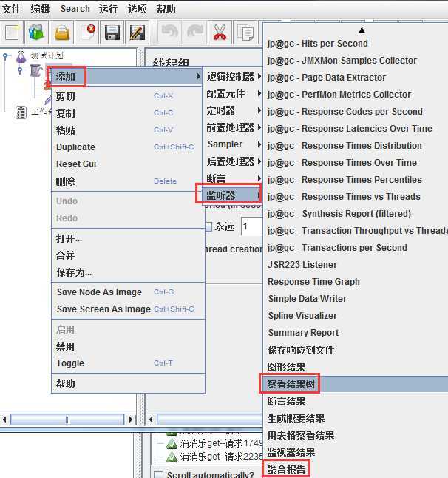Open the 帮助 menu in menu bar

(166, 9)
